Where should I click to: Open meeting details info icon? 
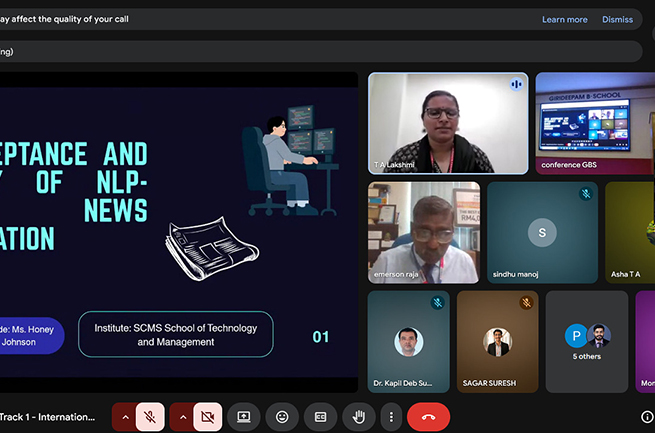(647, 416)
